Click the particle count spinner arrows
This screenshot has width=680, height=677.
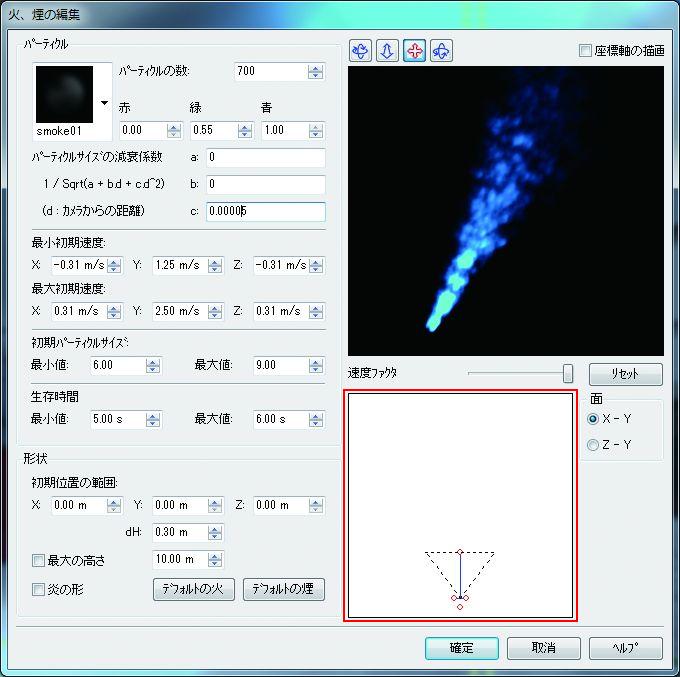316,72
